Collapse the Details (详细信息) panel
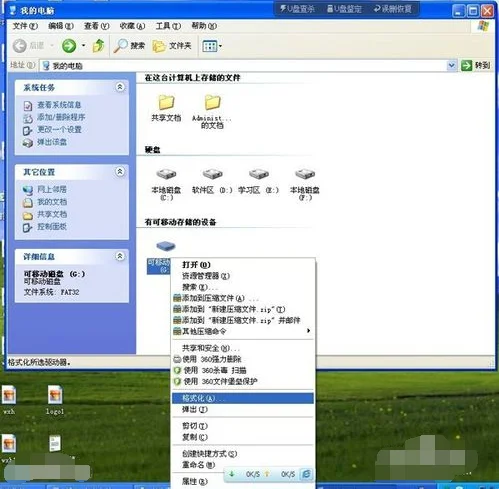Image resolution: width=499 pixels, height=489 pixels. click(120, 256)
